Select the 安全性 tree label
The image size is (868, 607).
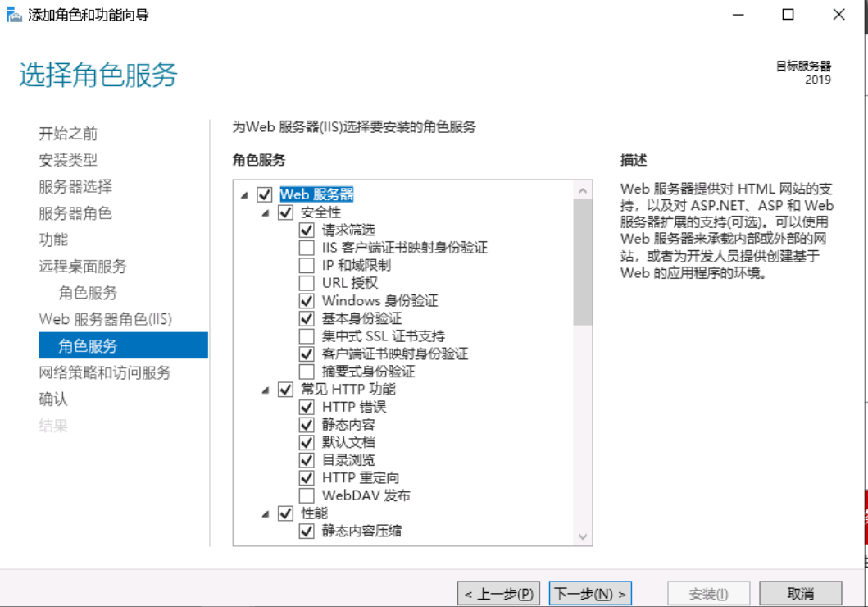click(321, 212)
